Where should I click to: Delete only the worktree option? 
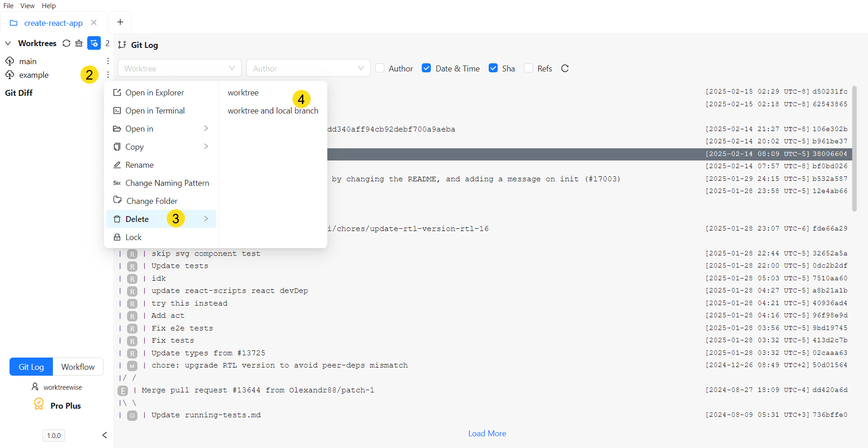[273, 93]
